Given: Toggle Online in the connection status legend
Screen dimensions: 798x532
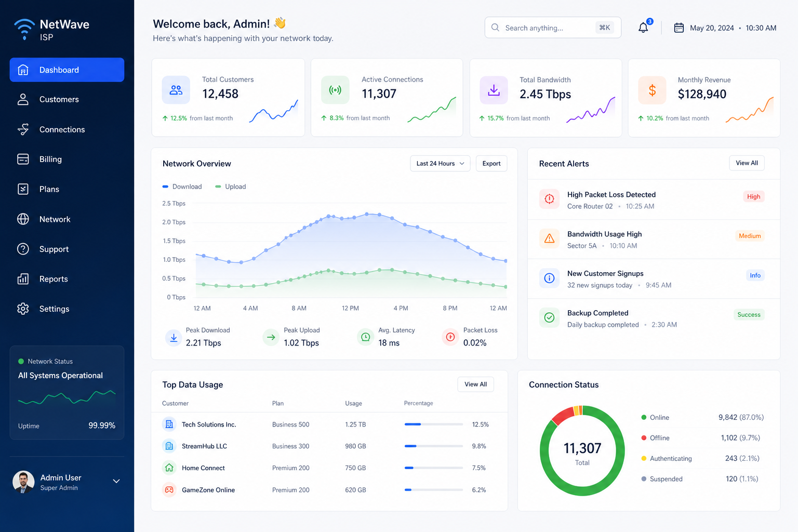Looking at the screenshot, I should [655, 417].
